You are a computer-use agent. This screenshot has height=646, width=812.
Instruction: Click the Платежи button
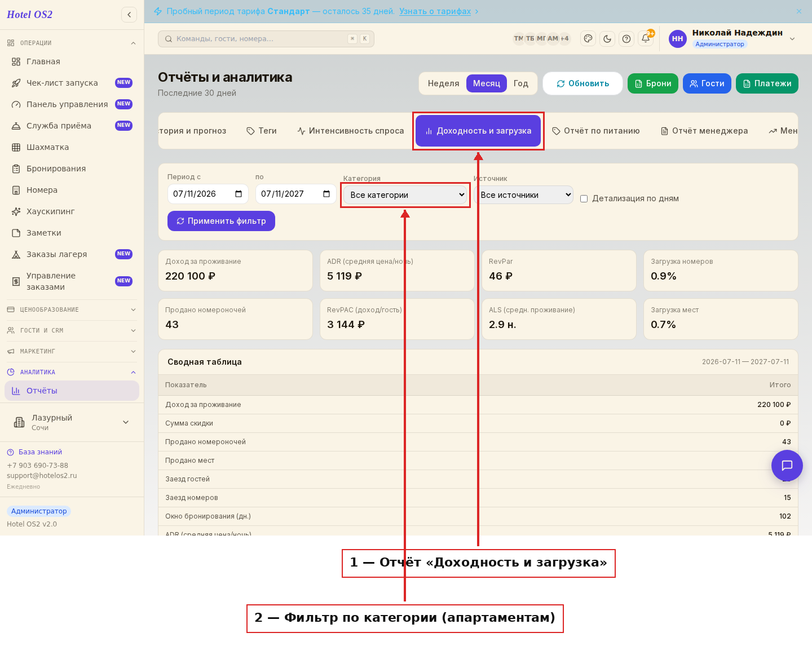[x=767, y=83]
